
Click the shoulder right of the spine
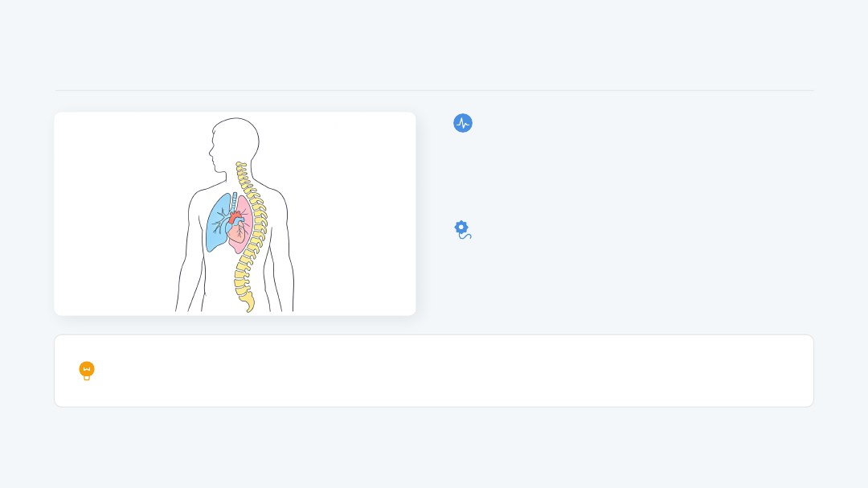tap(273, 193)
